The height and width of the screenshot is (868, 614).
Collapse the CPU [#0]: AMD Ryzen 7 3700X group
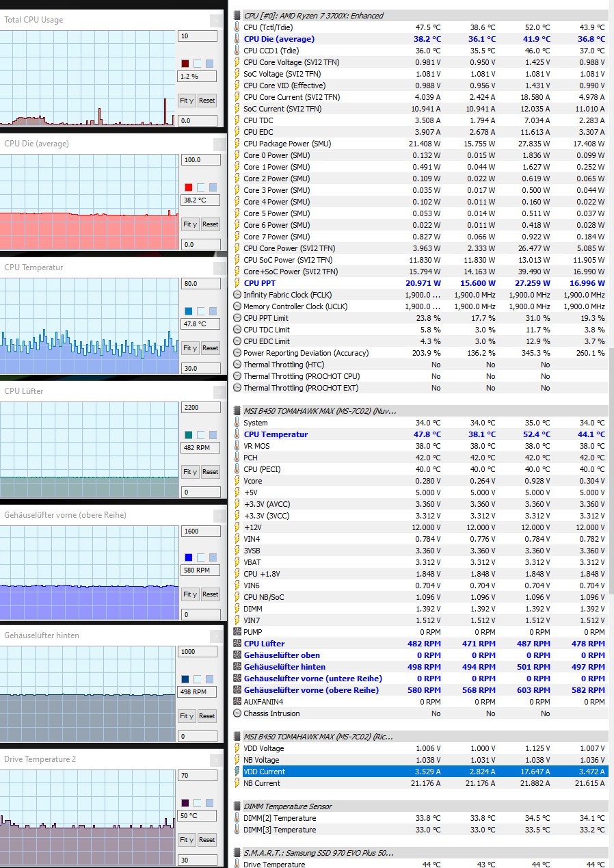coord(237,15)
